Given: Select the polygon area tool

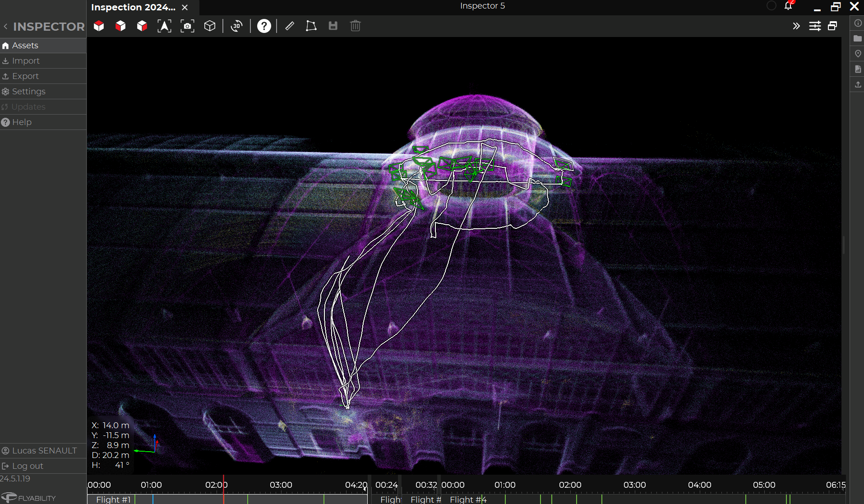Looking at the screenshot, I should tap(311, 26).
